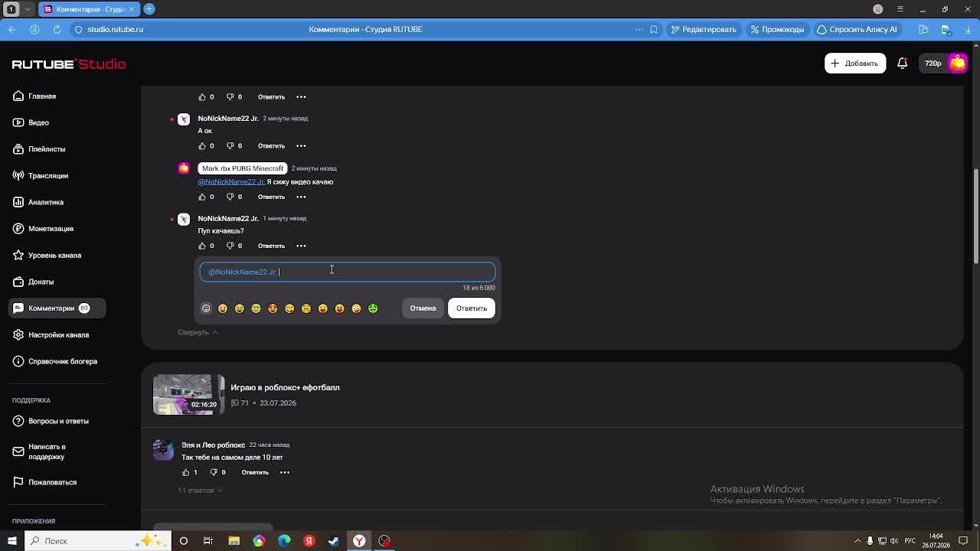The width and height of the screenshot is (980, 551).
Task: Open more options for comment 'А ок'
Action: (x=301, y=145)
